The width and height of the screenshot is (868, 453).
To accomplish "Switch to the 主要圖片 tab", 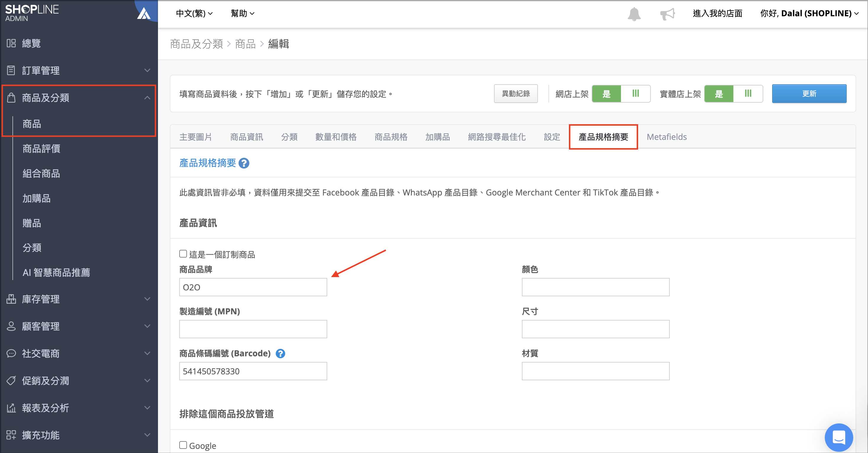I will (196, 137).
